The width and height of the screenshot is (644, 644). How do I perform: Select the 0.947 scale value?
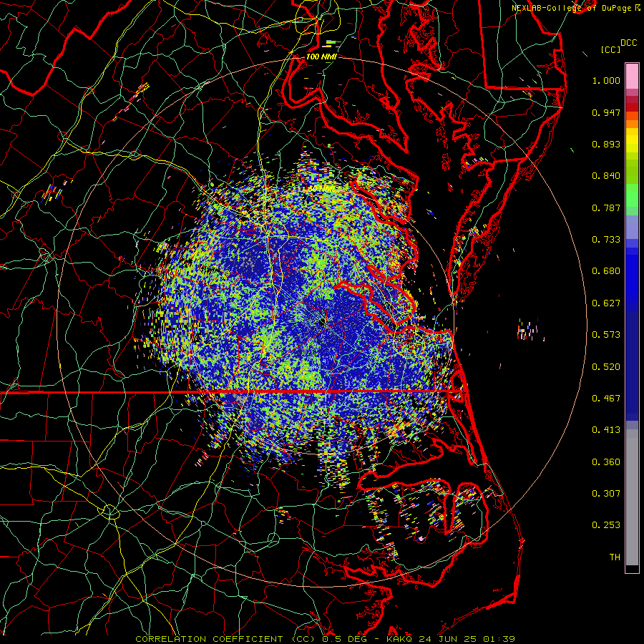[606, 112]
